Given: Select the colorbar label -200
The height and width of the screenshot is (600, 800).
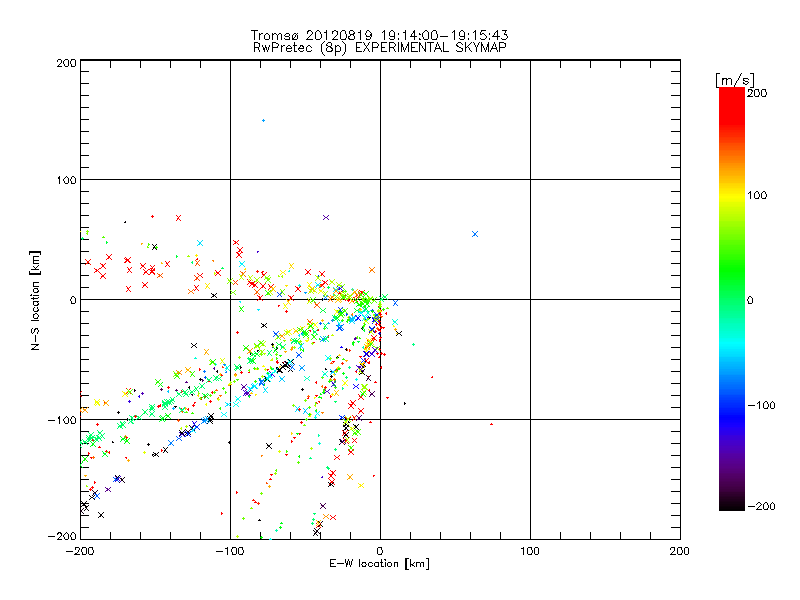Looking at the screenshot, I should tap(761, 506).
